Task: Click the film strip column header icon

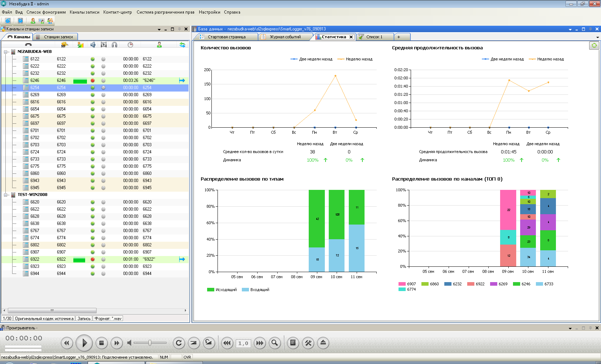Action: pyautogui.click(x=104, y=45)
